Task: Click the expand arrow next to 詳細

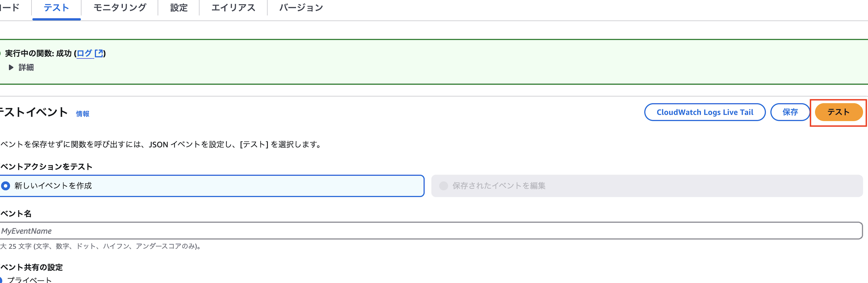Action: pyautogui.click(x=10, y=68)
